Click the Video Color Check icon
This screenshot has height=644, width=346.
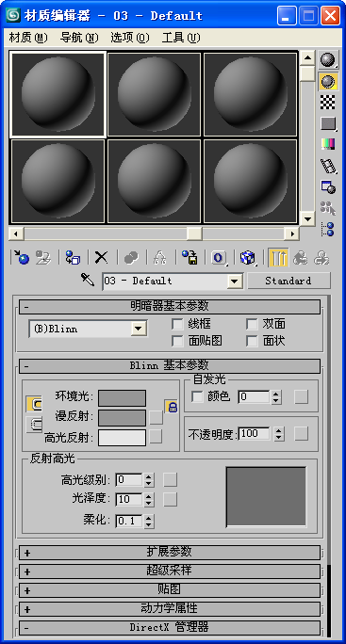[328, 144]
